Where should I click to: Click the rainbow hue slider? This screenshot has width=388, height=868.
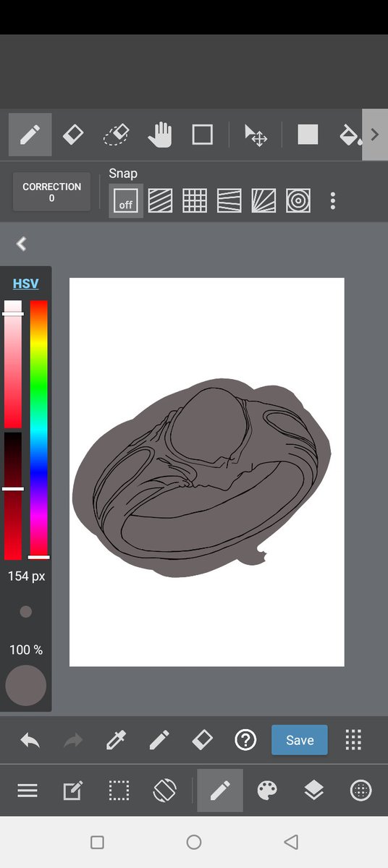(39, 430)
